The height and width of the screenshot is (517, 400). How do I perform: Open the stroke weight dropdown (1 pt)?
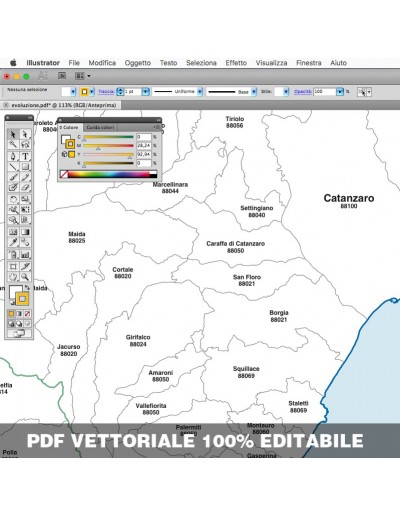click(146, 91)
